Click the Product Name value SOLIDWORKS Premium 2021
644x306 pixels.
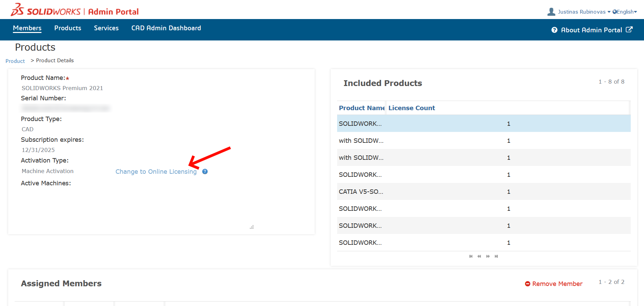coord(62,88)
